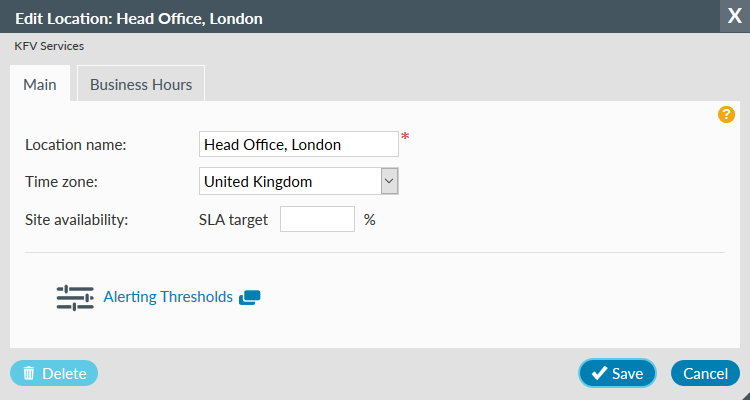750x400 pixels.
Task: Click the Alerting Thresholds sliders icon
Action: [x=75, y=297]
